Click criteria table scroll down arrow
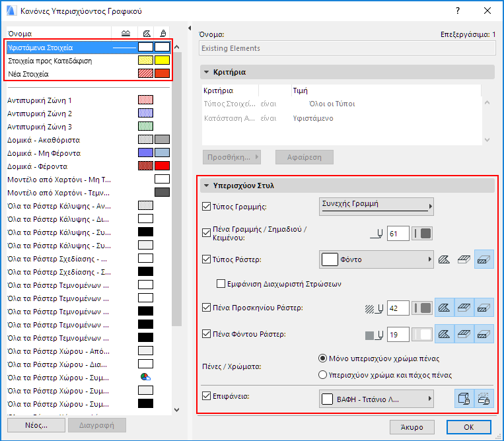 pyautogui.click(x=487, y=140)
